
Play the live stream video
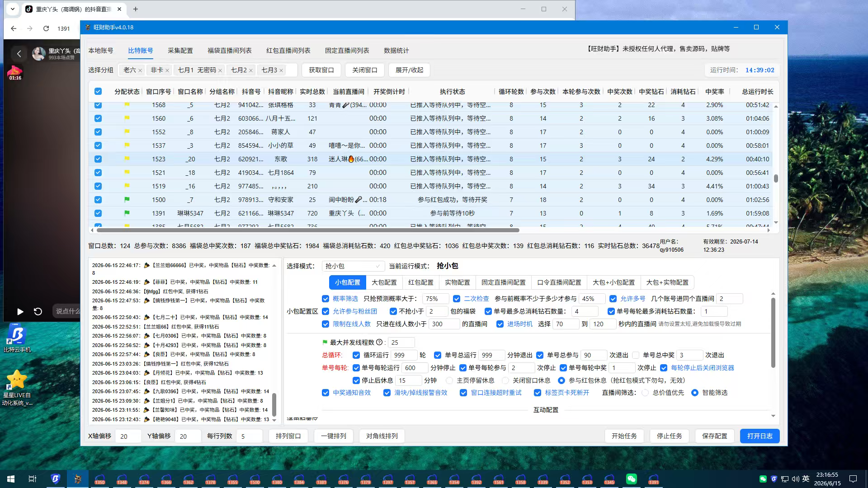click(20, 311)
